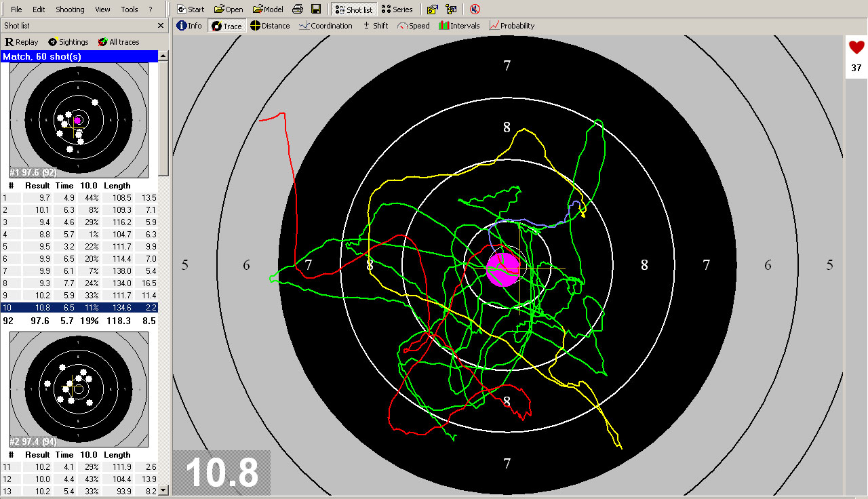Open the File menu
This screenshot has height=499, width=868.
point(16,9)
